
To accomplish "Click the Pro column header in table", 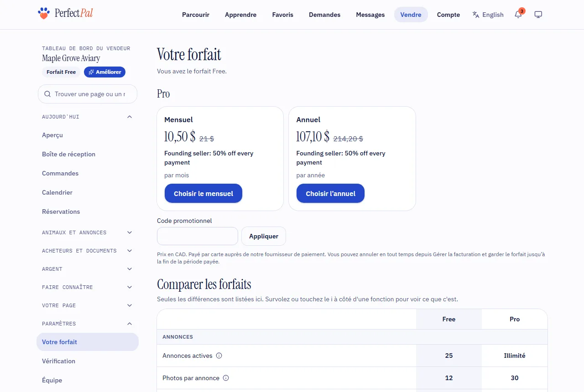I will coord(515,319).
